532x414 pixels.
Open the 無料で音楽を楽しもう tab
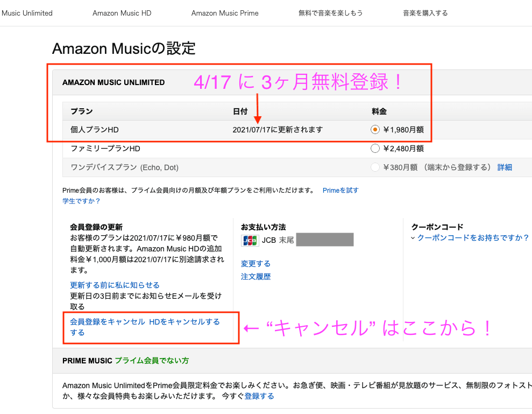point(330,13)
